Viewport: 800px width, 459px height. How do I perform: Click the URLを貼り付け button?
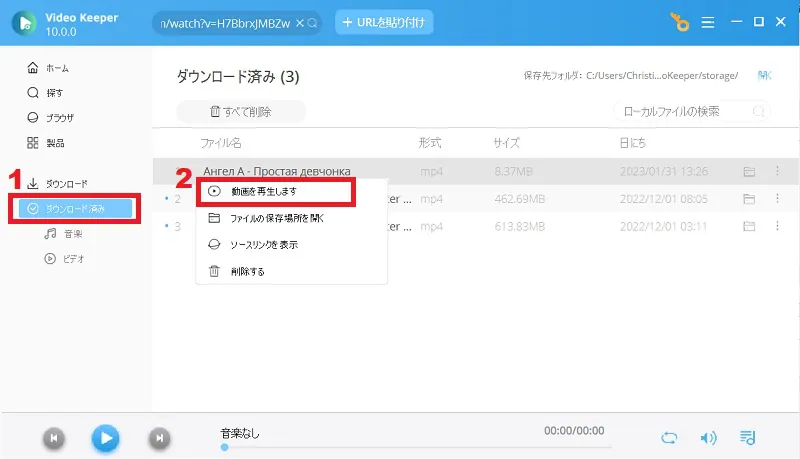click(385, 22)
